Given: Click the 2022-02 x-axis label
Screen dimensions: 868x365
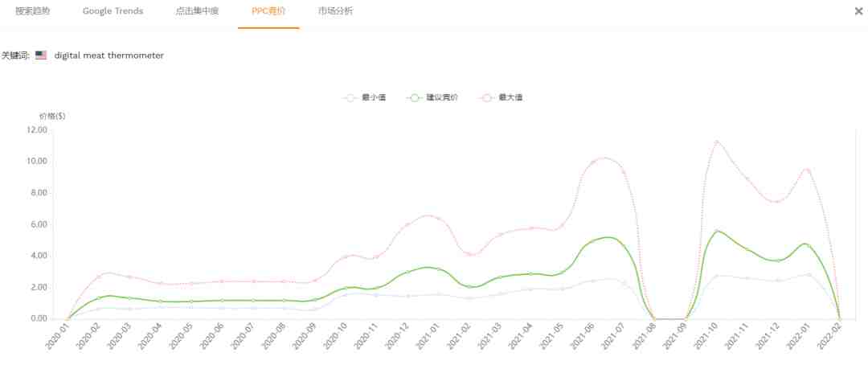Looking at the screenshot, I should point(828,336).
